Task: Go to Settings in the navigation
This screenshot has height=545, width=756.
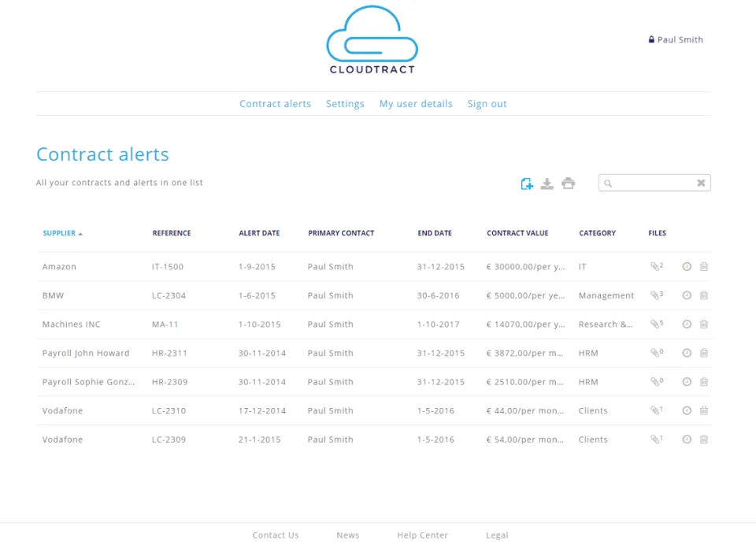Action: [x=345, y=104]
